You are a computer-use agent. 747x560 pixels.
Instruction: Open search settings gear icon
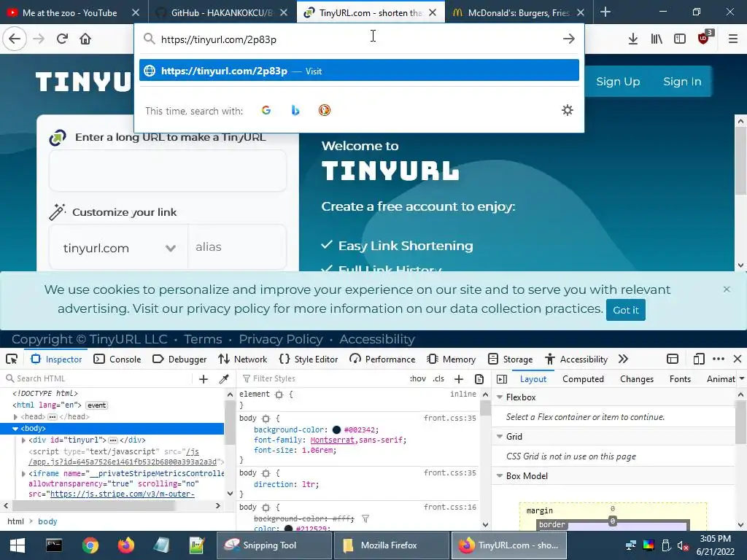(x=567, y=111)
